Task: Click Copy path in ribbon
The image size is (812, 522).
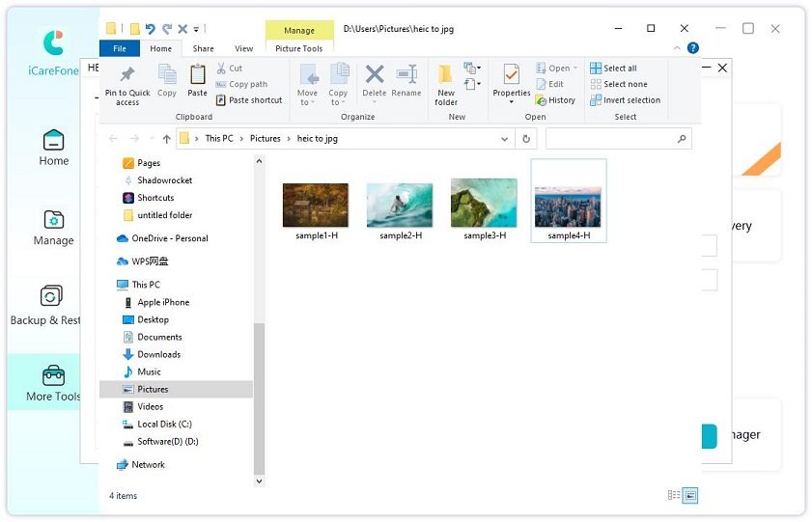Action: tap(241, 84)
